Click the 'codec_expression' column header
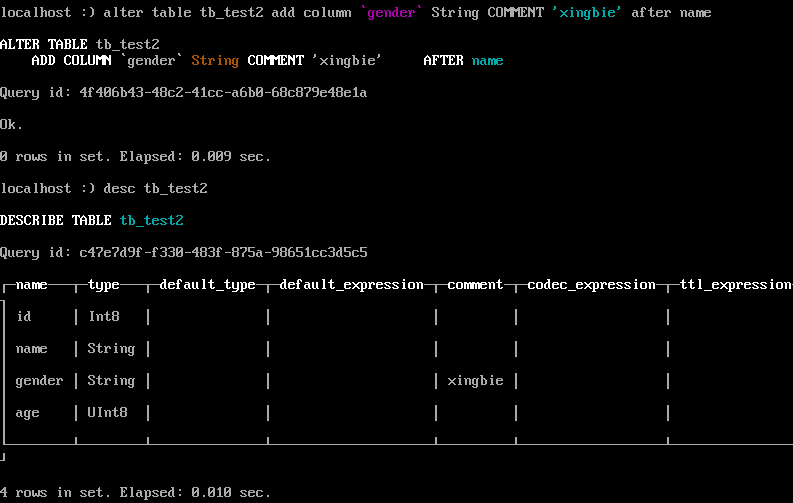Viewport: 793px width, 503px height. [x=591, y=285]
